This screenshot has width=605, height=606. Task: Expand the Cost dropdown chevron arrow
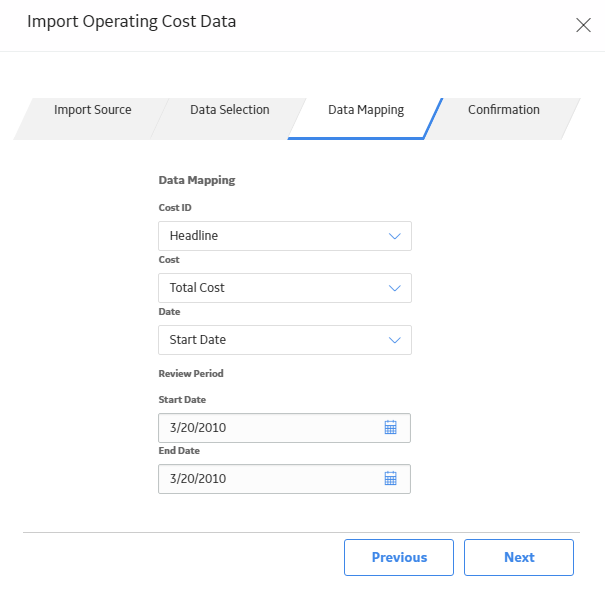click(x=394, y=288)
